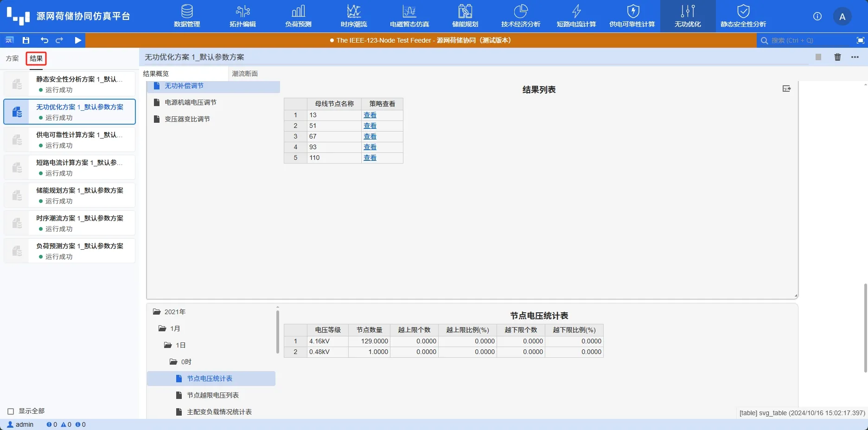
Task: Click the fullscreen icon beside search box
Action: [x=860, y=40]
